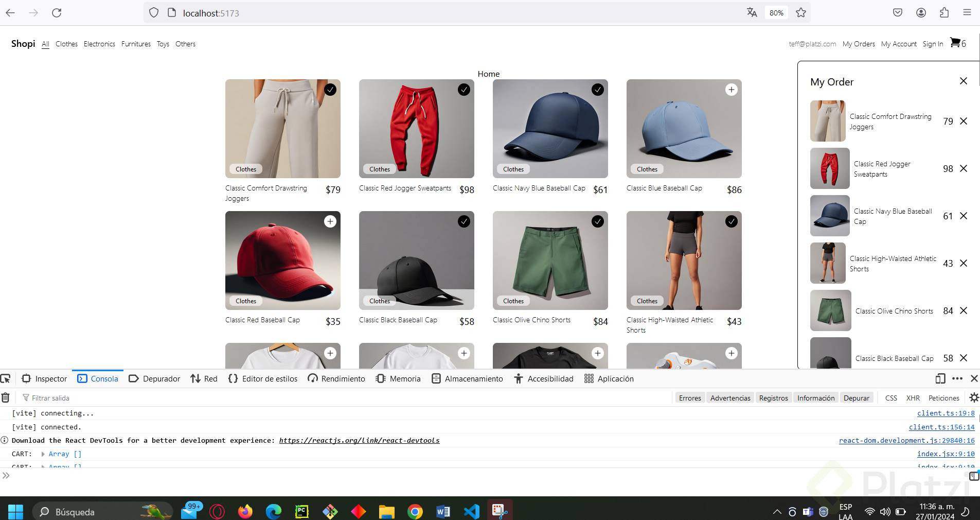Click checkmark on Classic Comfort Drawstring Joggers card
980x520 pixels.
pos(330,90)
